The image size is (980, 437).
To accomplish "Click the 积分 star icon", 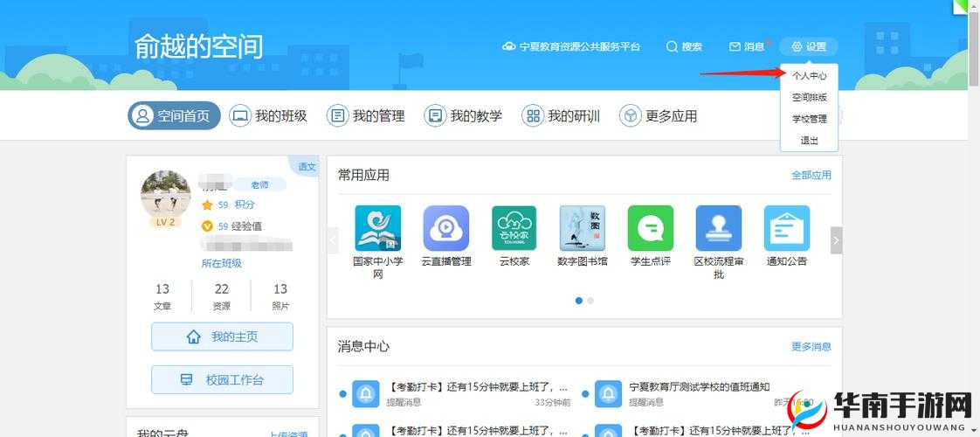I will [x=207, y=205].
